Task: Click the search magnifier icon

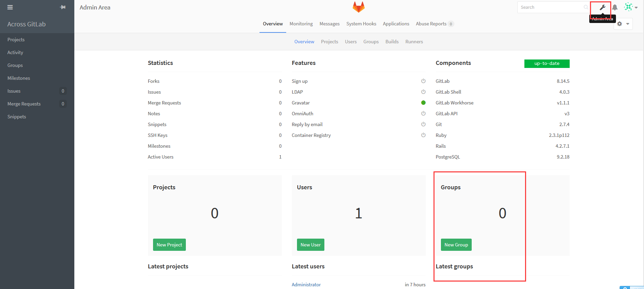Action: pos(586,7)
